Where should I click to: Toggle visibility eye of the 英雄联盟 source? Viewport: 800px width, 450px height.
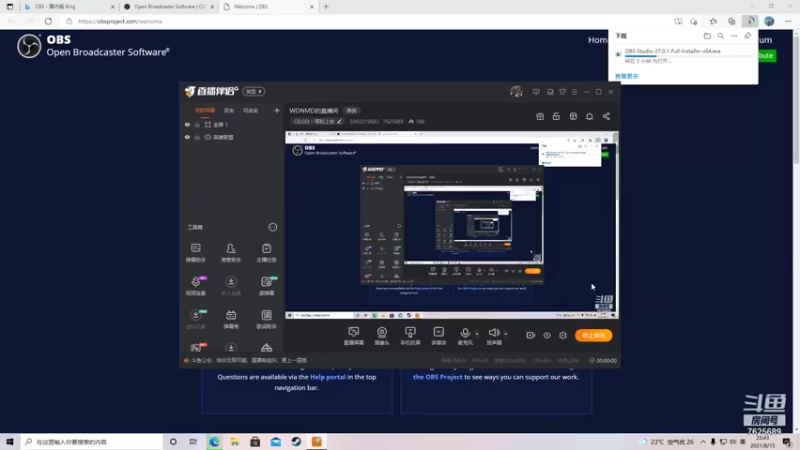[x=187, y=137]
